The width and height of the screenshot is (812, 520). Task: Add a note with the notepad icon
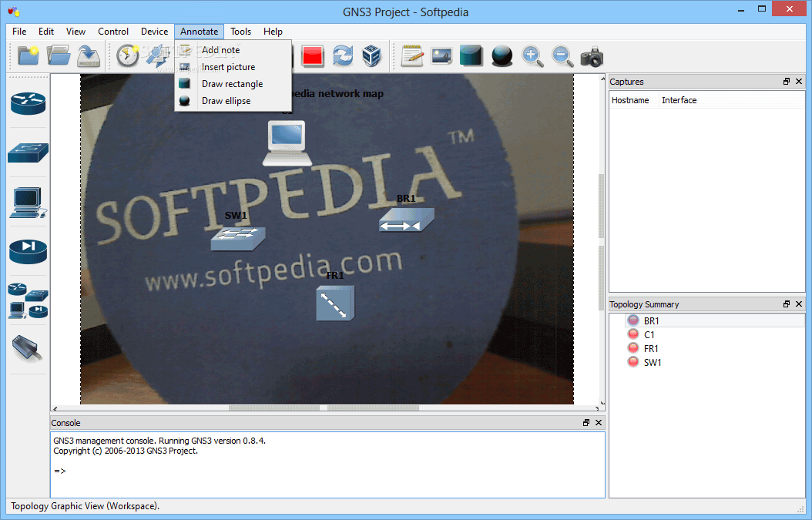click(x=412, y=55)
